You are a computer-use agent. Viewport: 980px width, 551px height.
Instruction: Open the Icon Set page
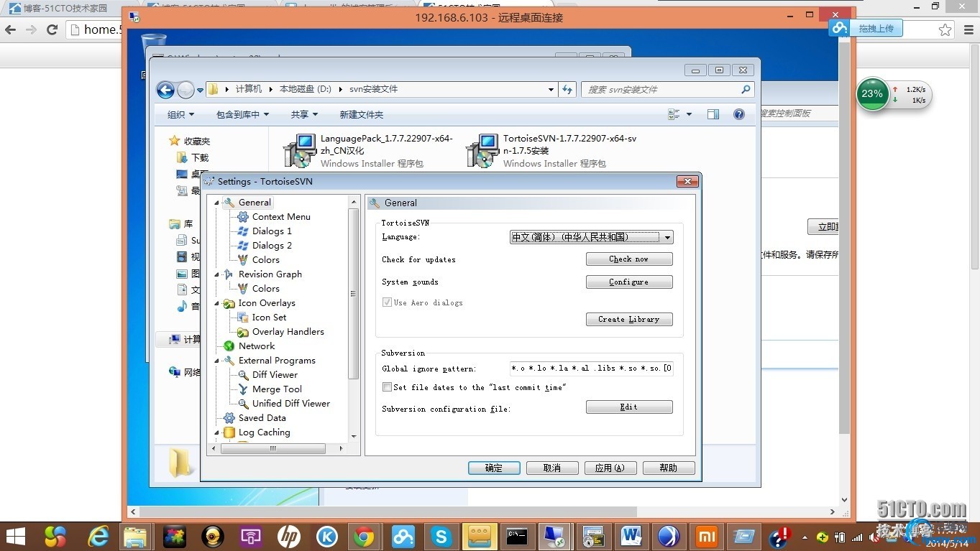(x=269, y=318)
